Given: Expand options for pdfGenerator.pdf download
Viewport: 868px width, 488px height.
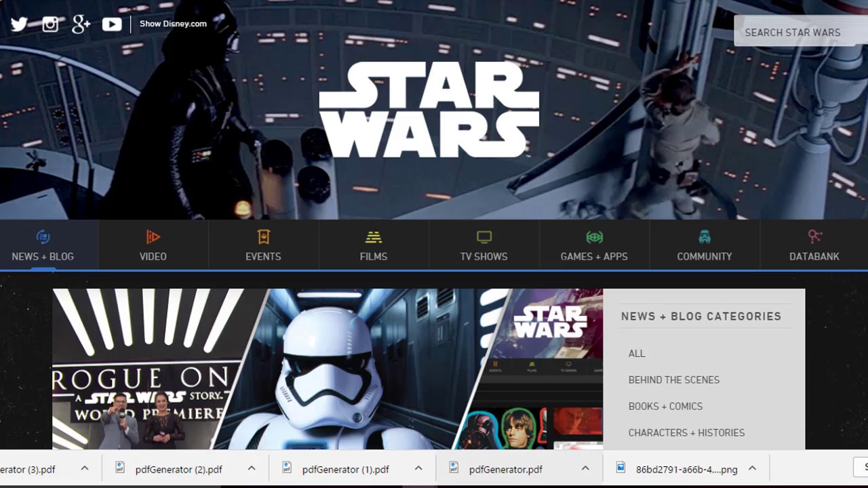Looking at the screenshot, I should (585, 468).
